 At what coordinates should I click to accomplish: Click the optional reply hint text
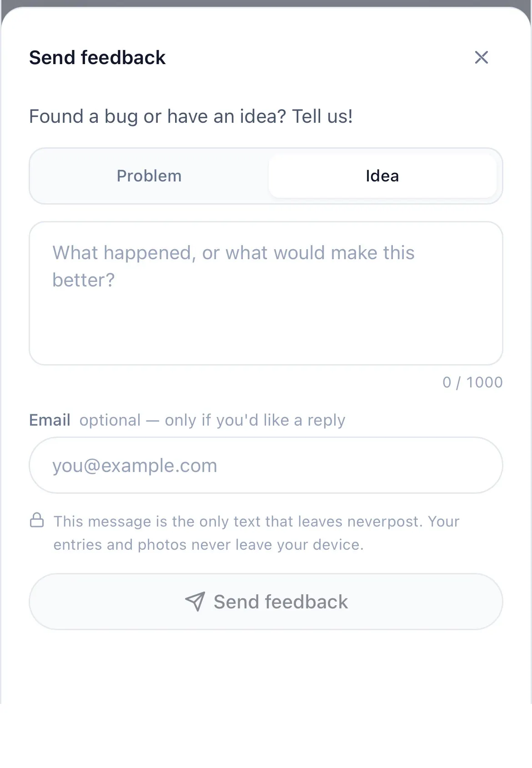(212, 420)
